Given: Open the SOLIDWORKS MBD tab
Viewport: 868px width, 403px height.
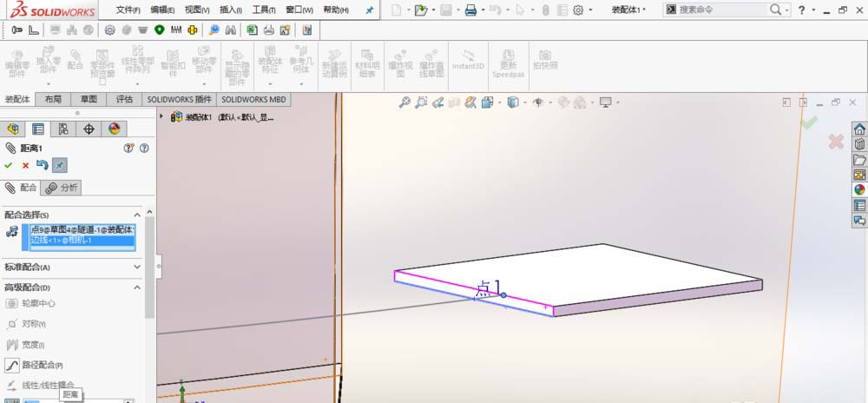Looking at the screenshot, I should click(254, 99).
